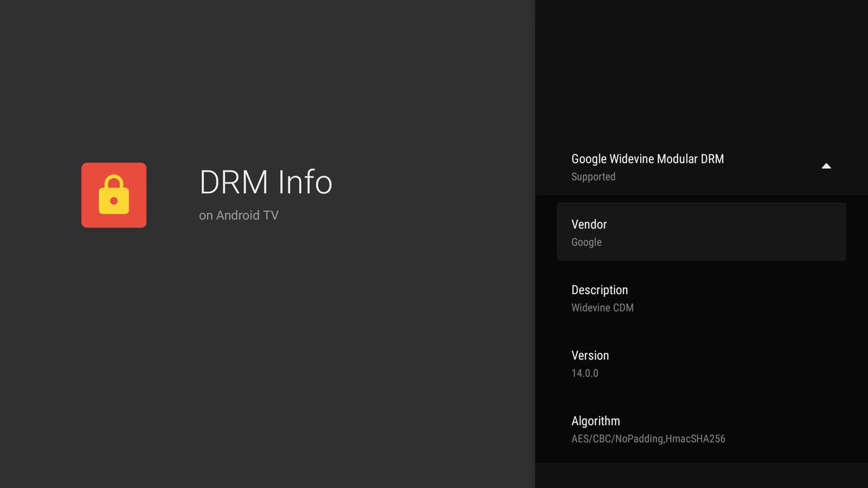This screenshot has height=488, width=868.
Task: Click the DRM Info padlock app icon
Action: click(114, 195)
